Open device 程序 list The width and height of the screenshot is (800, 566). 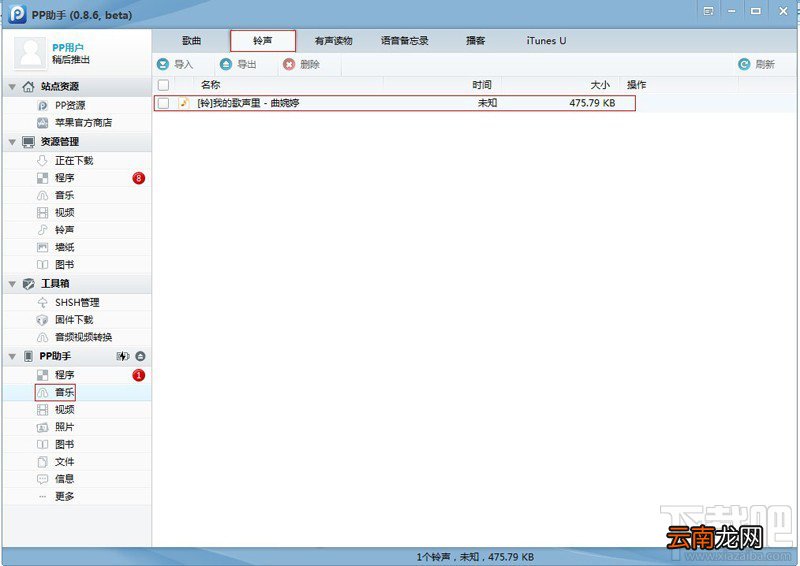[65, 375]
